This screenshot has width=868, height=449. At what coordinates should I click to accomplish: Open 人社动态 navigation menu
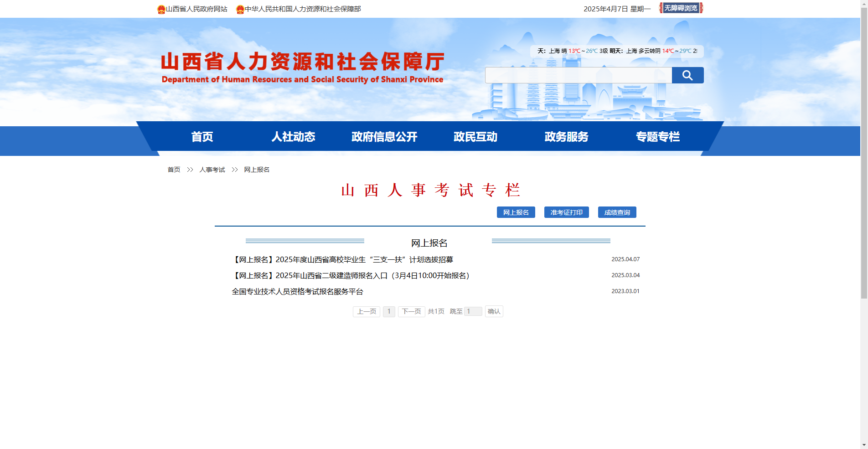tap(293, 137)
